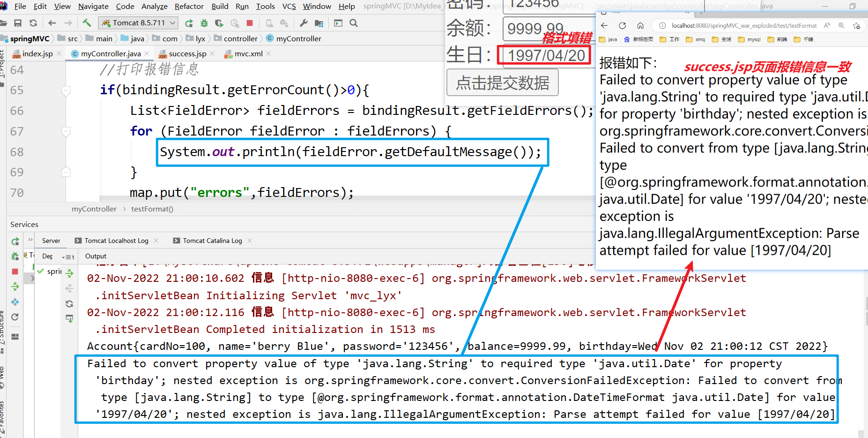Image resolution: width=868 pixels, height=438 pixels.
Task: Stop the server with the red square toolbar icon
Action: 250,23
